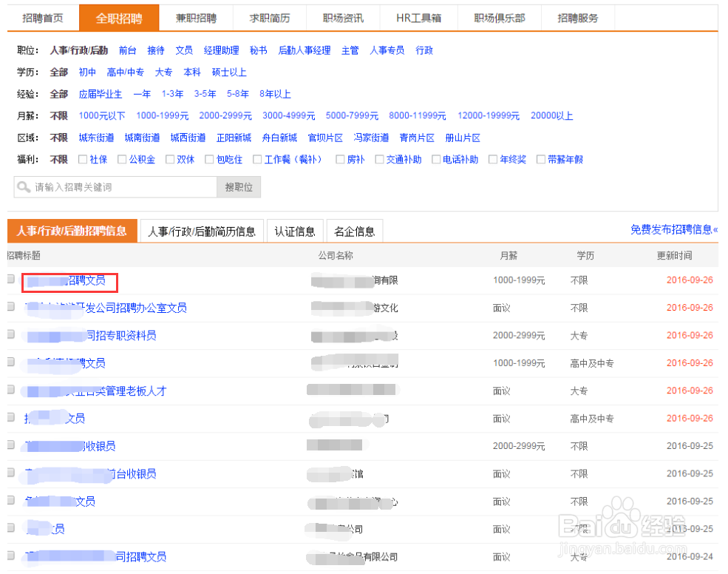
Task: Click the 更新时间 column header
Action: pyautogui.click(x=674, y=255)
